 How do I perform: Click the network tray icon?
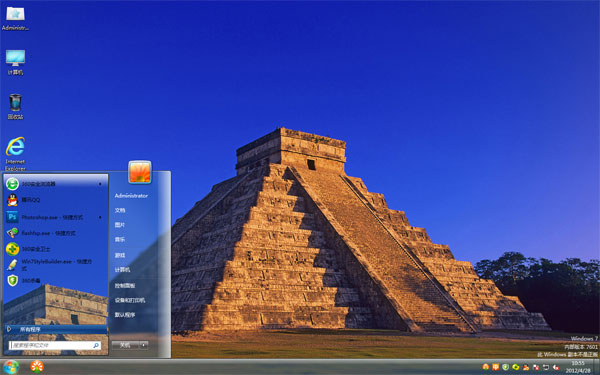546,367
